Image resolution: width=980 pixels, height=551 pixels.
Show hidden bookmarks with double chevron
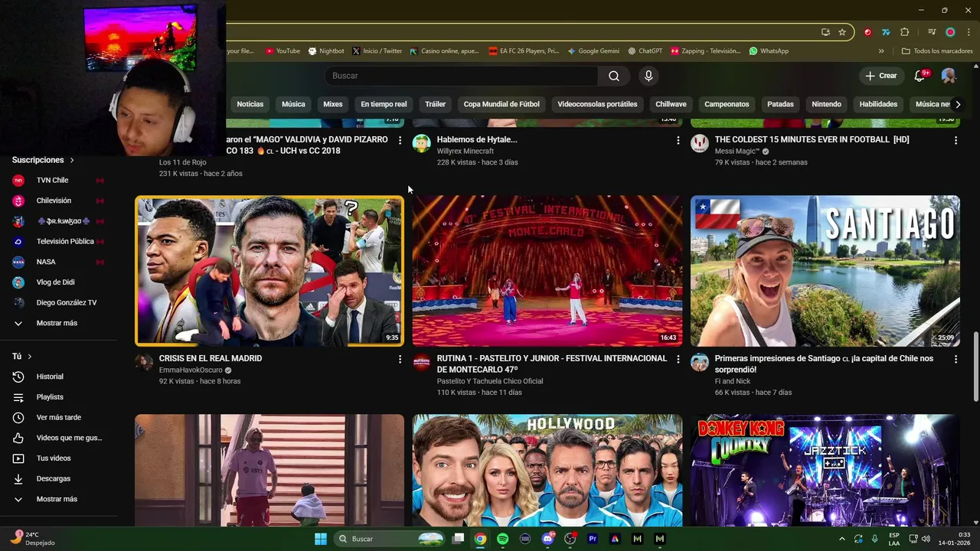[881, 51]
